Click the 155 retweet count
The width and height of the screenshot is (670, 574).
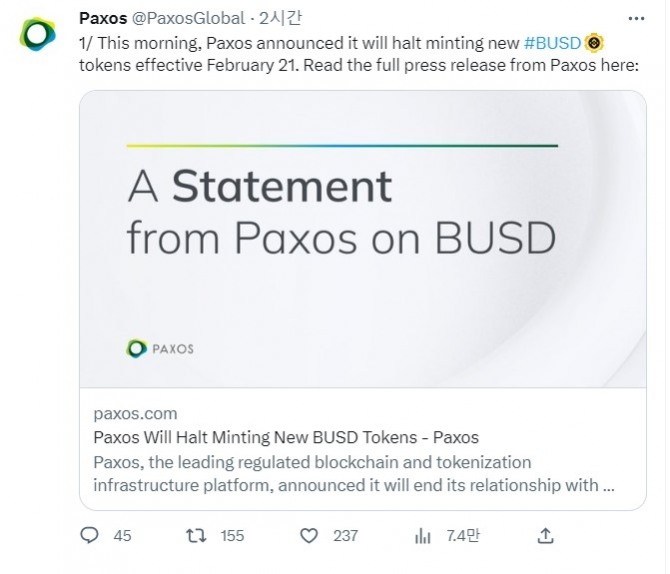tap(232, 536)
